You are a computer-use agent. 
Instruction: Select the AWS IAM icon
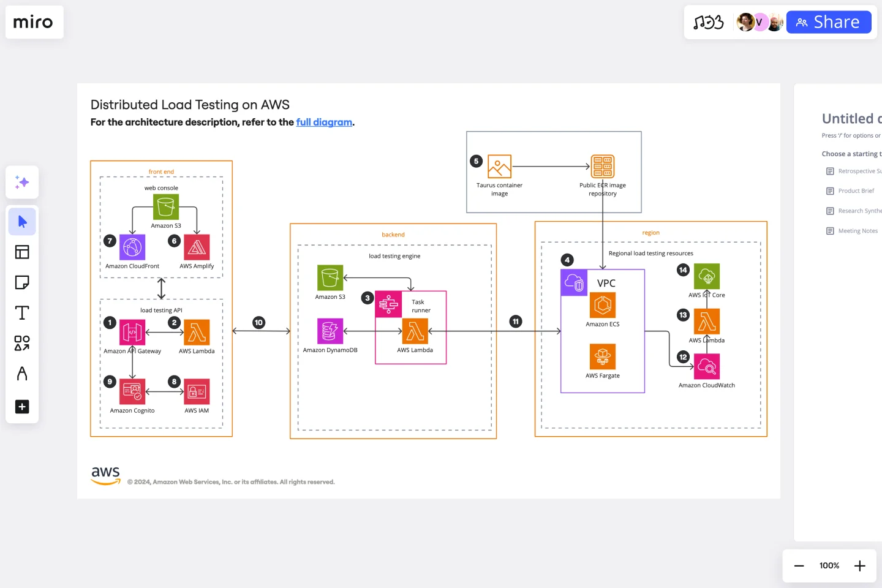[x=197, y=392]
